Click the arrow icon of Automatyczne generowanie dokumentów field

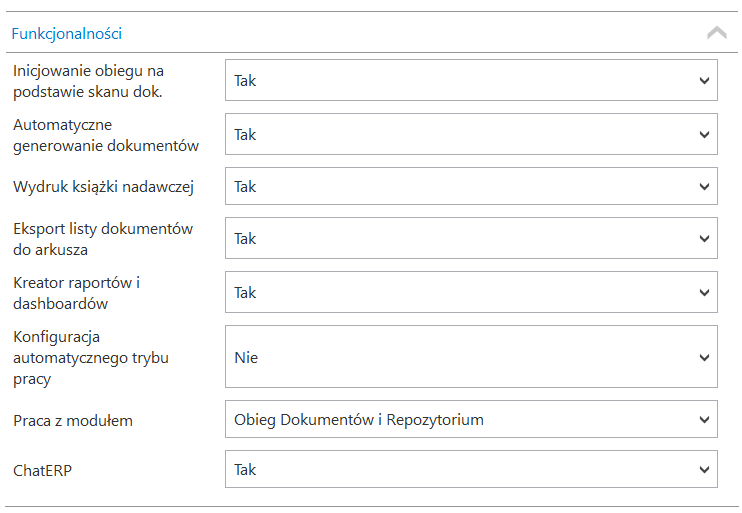click(704, 134)
